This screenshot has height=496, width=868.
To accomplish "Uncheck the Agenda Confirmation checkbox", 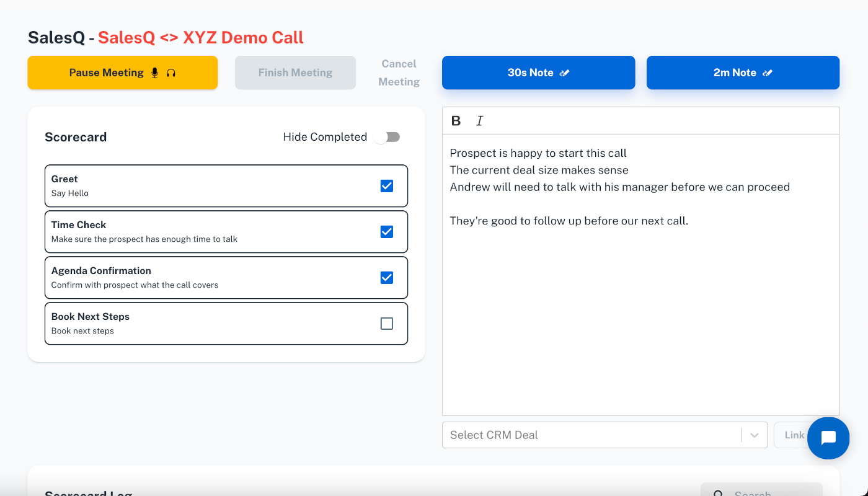I will click(x=386, y=277).
